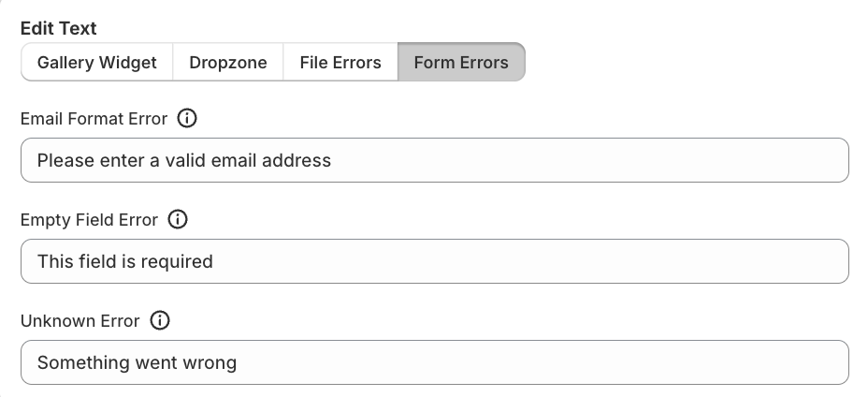
Task: Click the info icon beside Empty Field Error
Action: pyautogui.click(x=178, y=220)
